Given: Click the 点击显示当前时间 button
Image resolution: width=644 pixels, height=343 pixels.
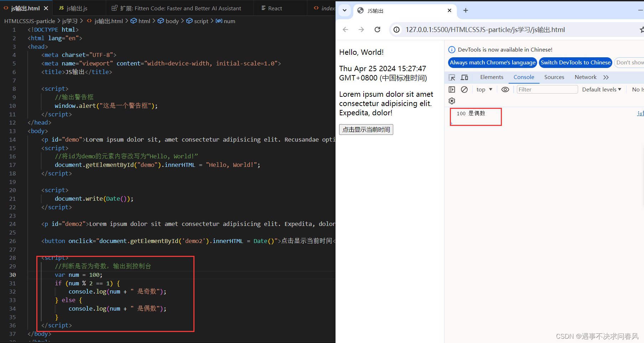Looking at the screenshot, I should click(x=366, y=130).
